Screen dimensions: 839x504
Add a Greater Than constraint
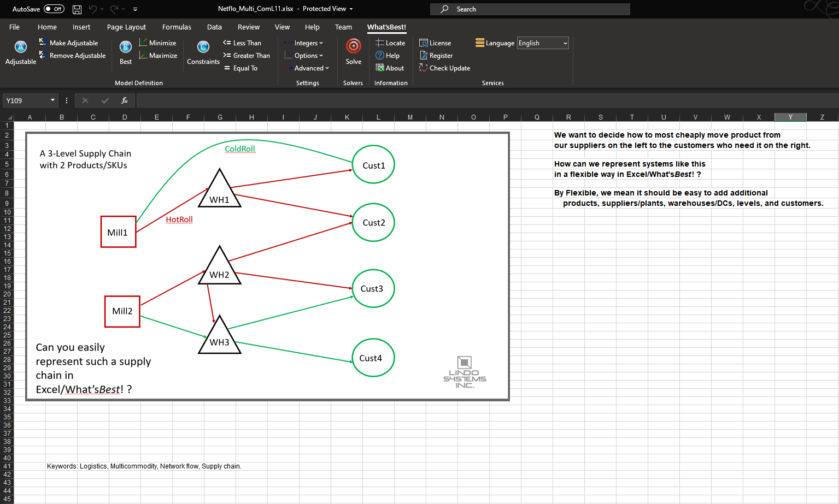point(247,55)
